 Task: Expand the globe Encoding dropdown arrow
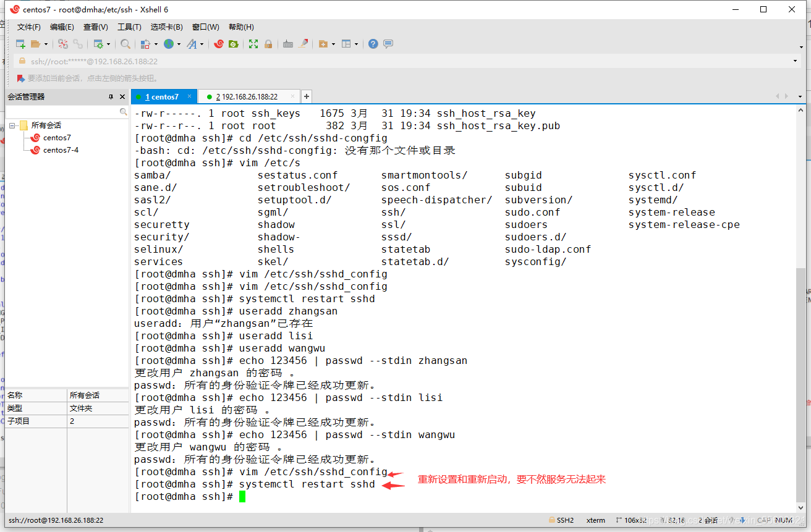179,44
